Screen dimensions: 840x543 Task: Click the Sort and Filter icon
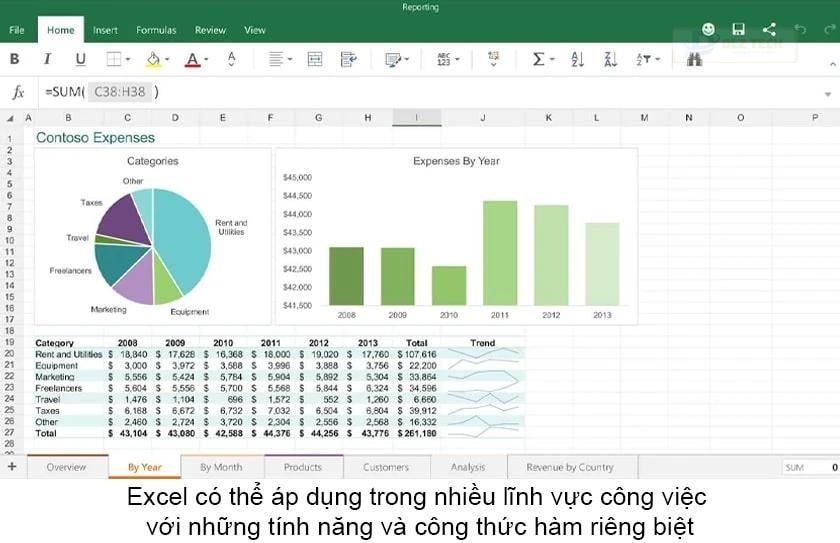[x=643, y=59]
